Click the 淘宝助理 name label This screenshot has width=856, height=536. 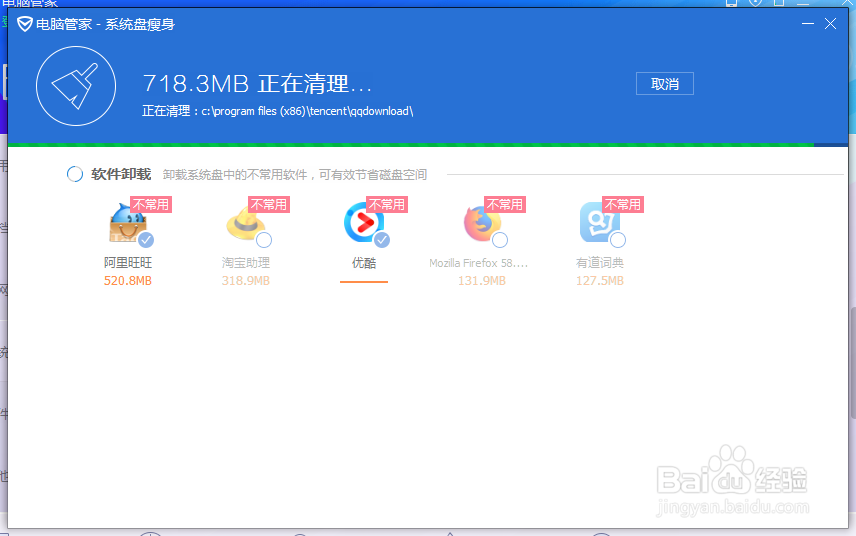pyautogui.click(x=246, y=263)
